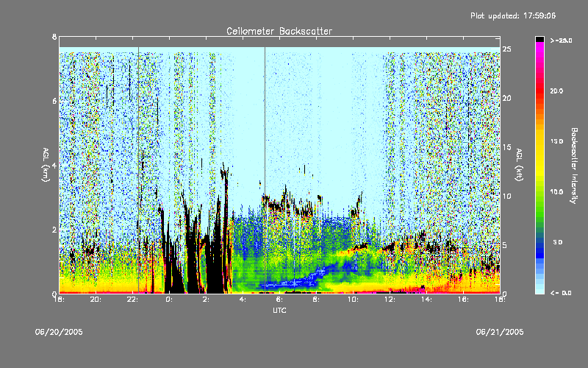This screenshot has height=368, width=588.
Task: Click the yellow colorbar region near 15.0
Action: point(539,141)
